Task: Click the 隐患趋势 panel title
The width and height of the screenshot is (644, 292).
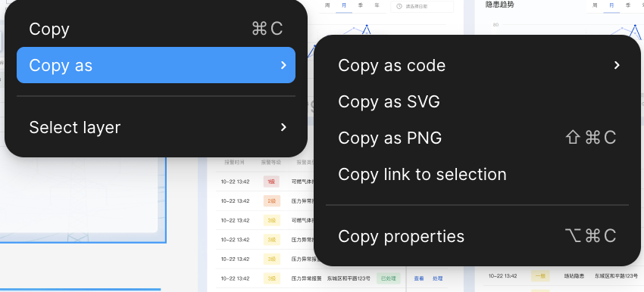Action: (499, 5)
